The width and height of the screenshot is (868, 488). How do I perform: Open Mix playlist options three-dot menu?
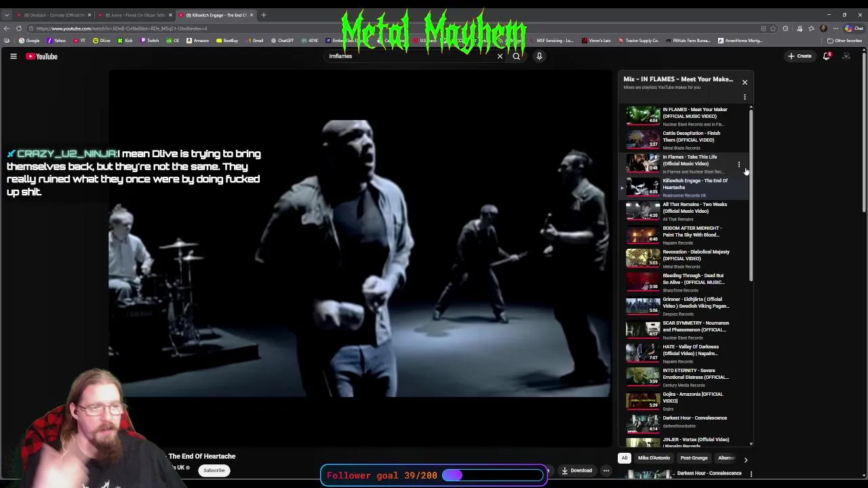pyautogui.click(x=745, y=98)
